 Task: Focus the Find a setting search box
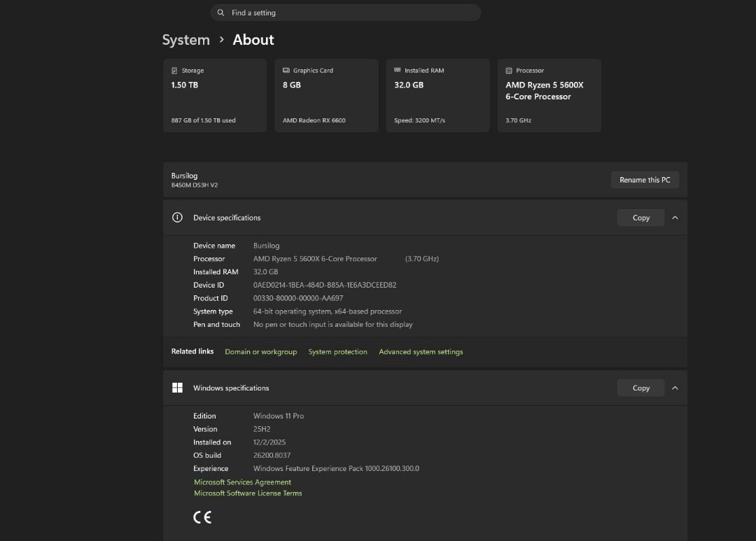tap(346, 13)
